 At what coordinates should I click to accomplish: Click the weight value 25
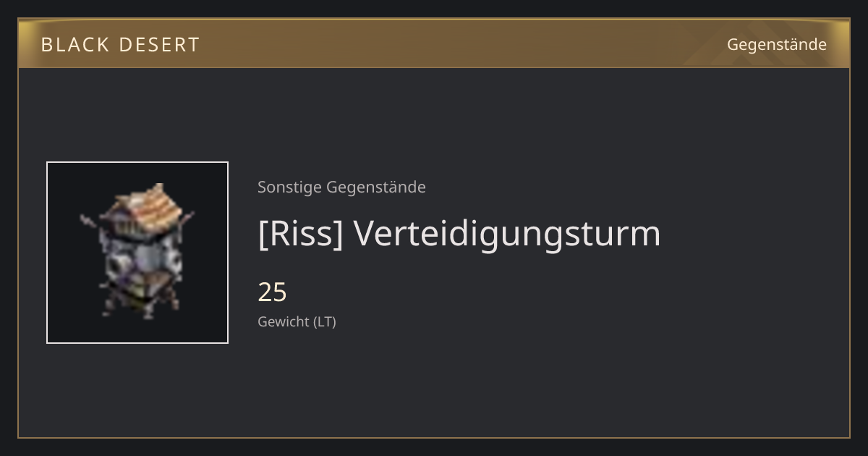tap(273, 292)
